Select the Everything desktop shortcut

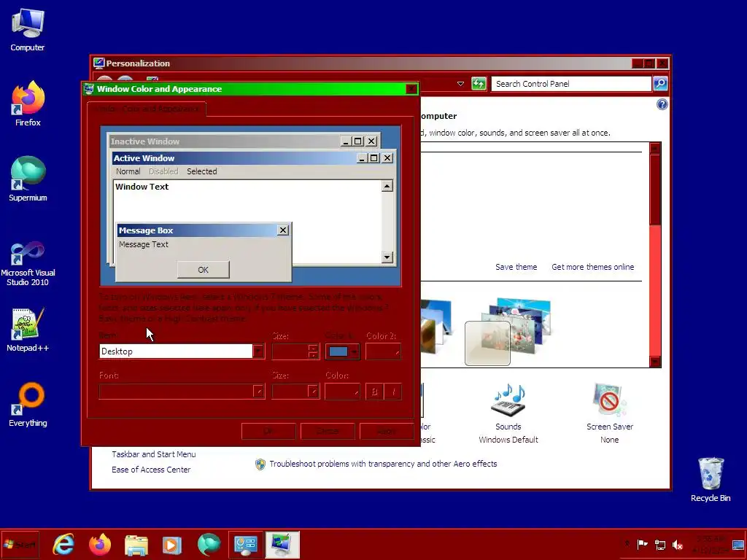coord(28,405)
